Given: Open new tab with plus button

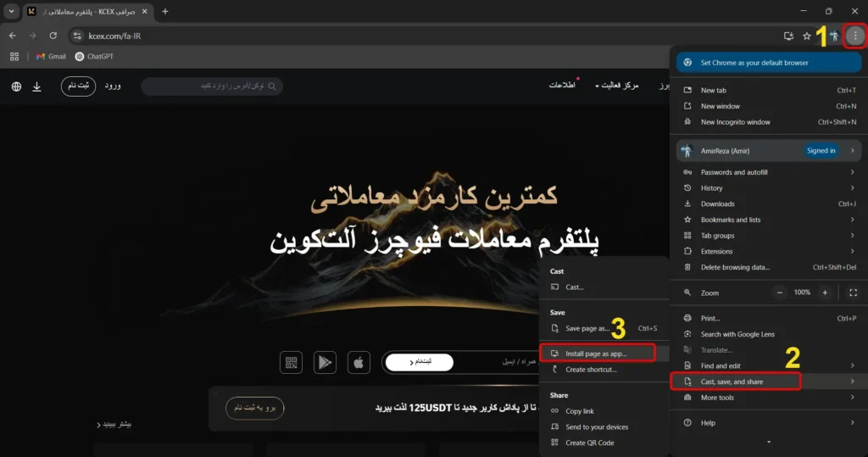Looking at the screenshot, I should coord(165,12).
